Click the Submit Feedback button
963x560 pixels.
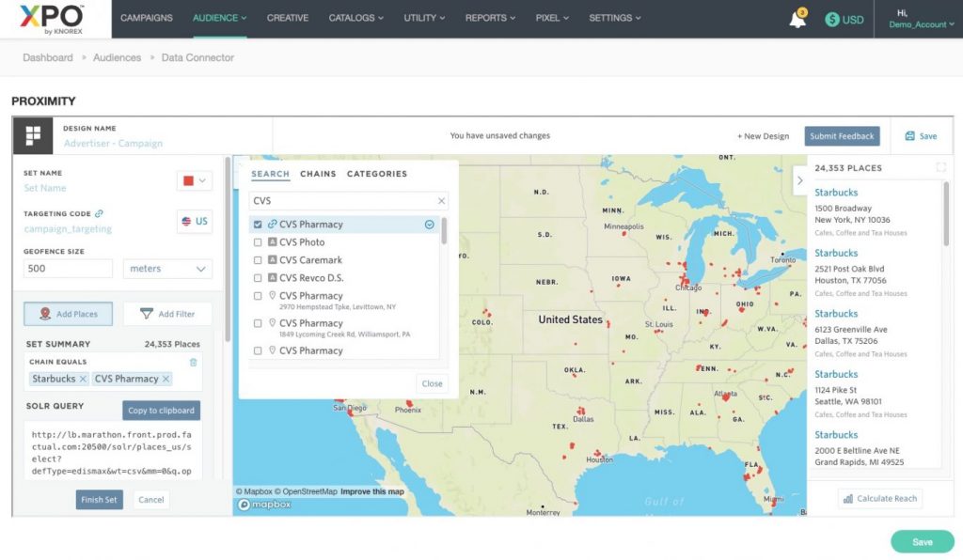pos(842,136)
